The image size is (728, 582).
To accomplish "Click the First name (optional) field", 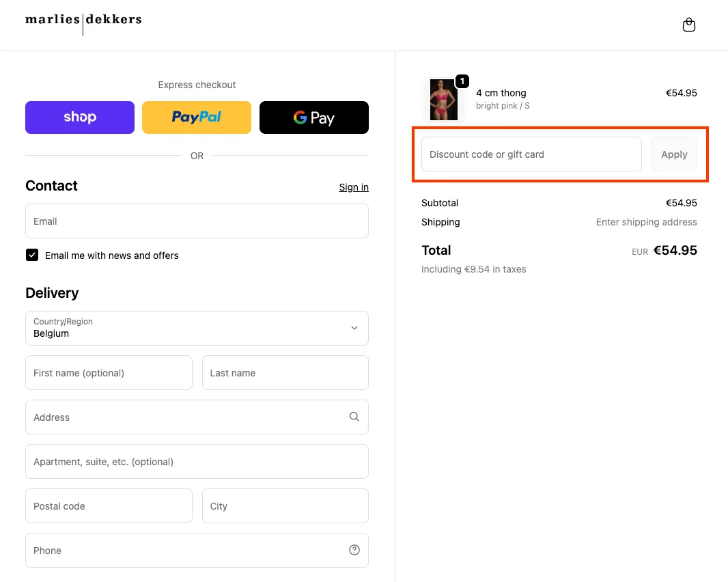I will (109, 372).
